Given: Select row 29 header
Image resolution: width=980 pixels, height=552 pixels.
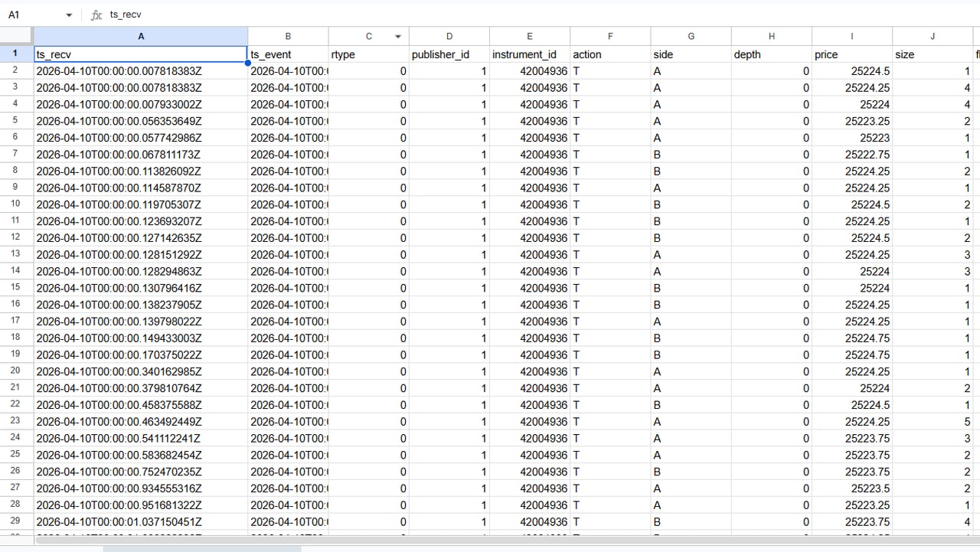Looking at the screenshot, I should 16,521.
